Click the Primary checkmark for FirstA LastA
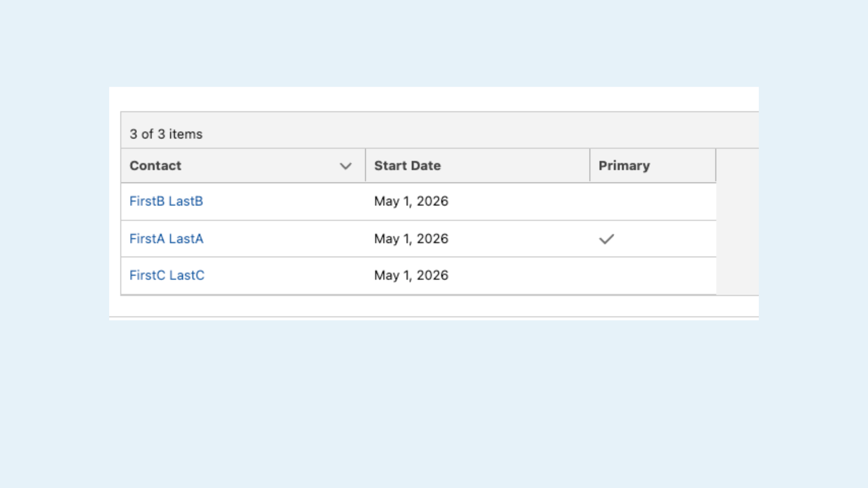Image resolution: width=868 pixels, height=488 pixels. pyautogui.click(x=606, y=239)
